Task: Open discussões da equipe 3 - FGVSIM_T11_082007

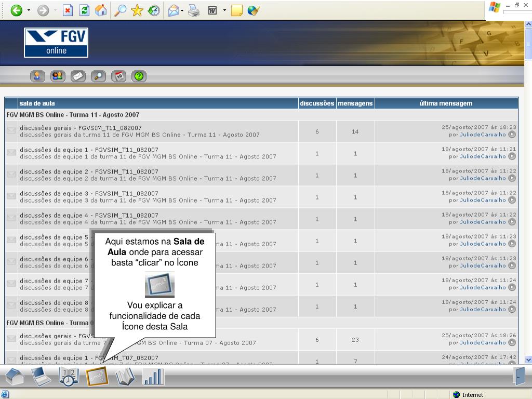Action: tap(89, 193)
